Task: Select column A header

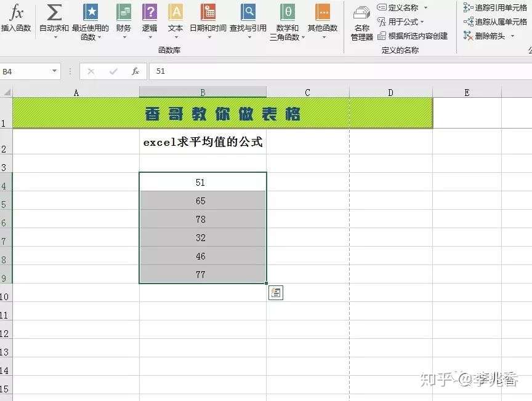Action: (76, 92)
